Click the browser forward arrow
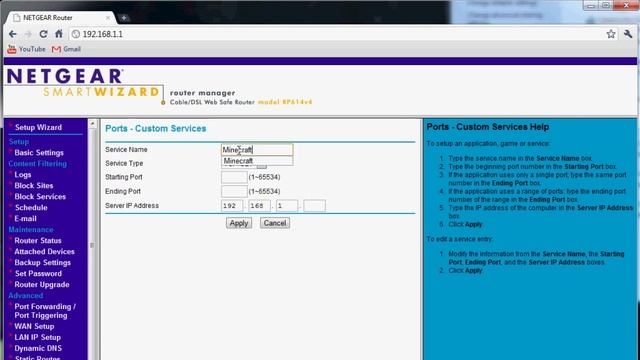The height and width of the screenshot is (360, 640). [x=28, y=34]
